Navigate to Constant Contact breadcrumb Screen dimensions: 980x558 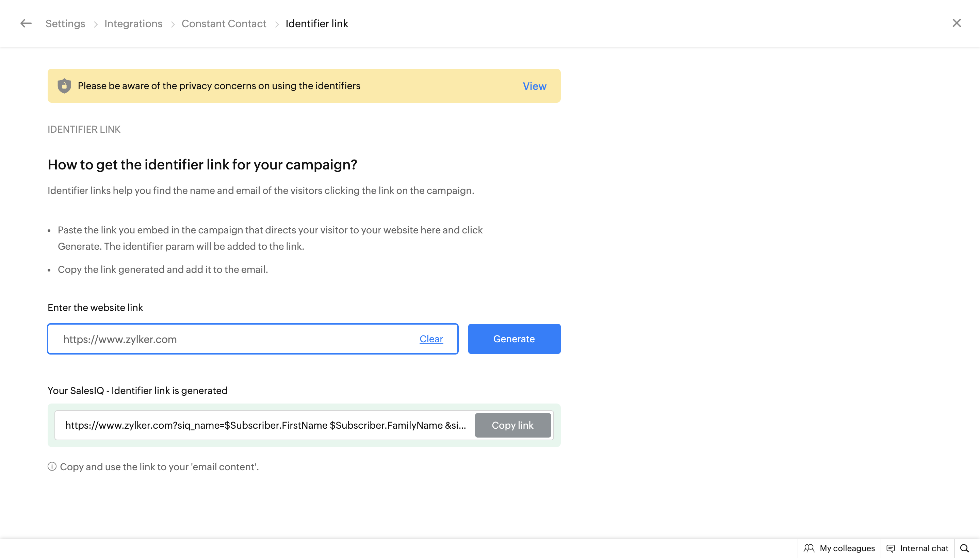[x=224, y=24]
